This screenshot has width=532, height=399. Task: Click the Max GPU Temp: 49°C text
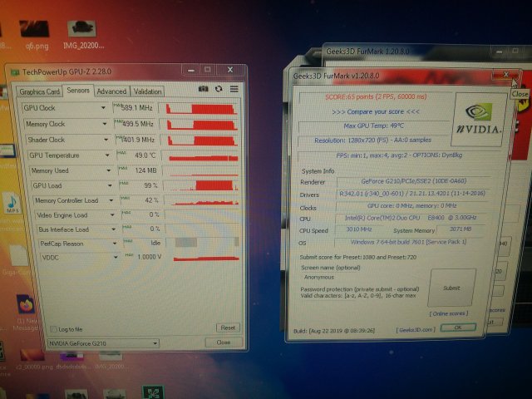(373, 126)
